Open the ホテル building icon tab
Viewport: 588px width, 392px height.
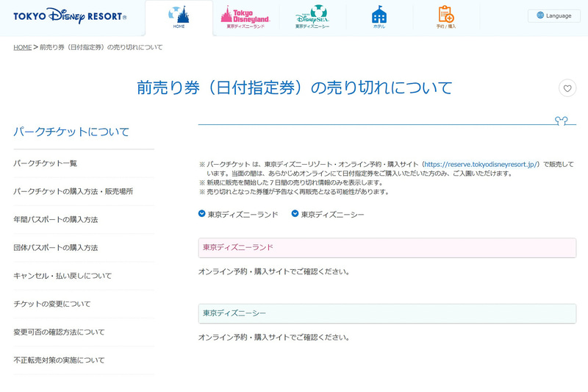click(x=379, y=18)
